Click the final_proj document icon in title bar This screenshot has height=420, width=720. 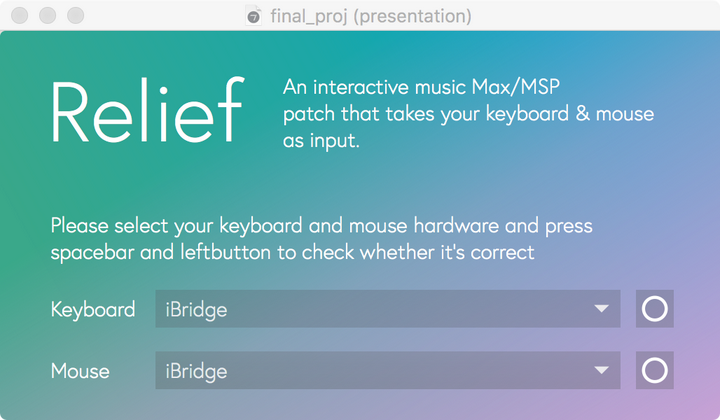click(253, 16)
